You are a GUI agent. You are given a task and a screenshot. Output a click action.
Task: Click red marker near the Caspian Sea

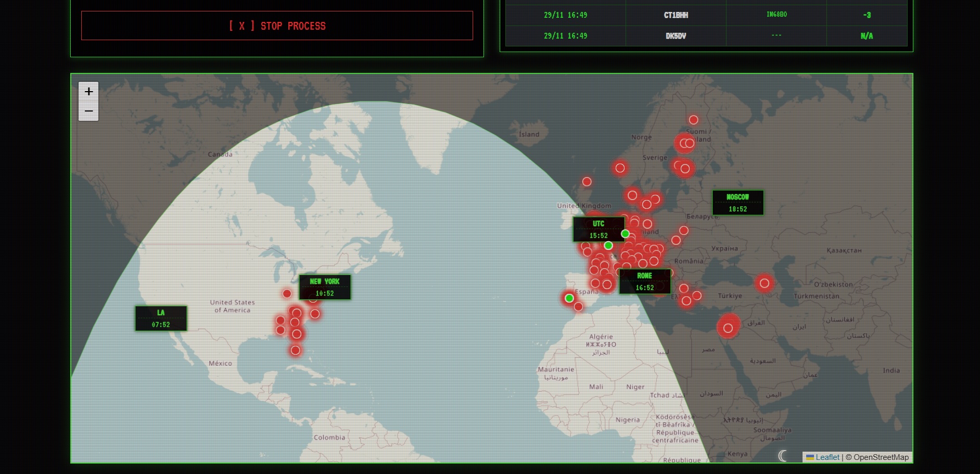click(764, 283)
